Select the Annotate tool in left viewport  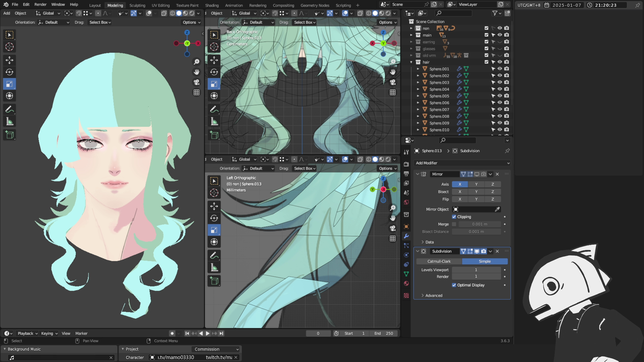tap(9, 109)
